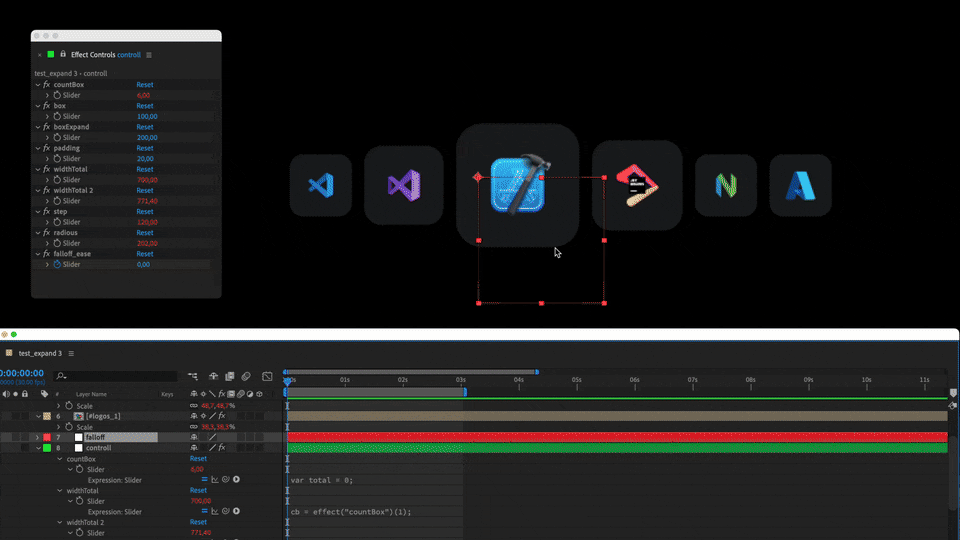Image resolution: width=960 pixels, height=540 pixels.
Task: Open Composition Mini-Flowchart icon in timeline
Action: [193, 376]
